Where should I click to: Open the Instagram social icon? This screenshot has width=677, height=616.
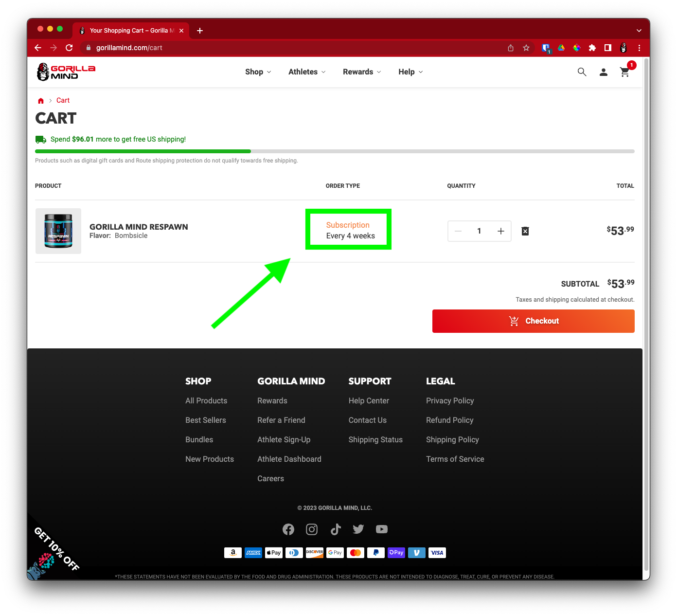tap(312, 529)
